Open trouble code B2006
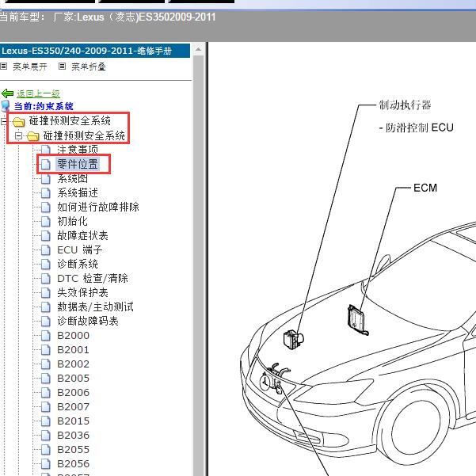This screenshot has height=476, width=476. [x=73, y=393]
